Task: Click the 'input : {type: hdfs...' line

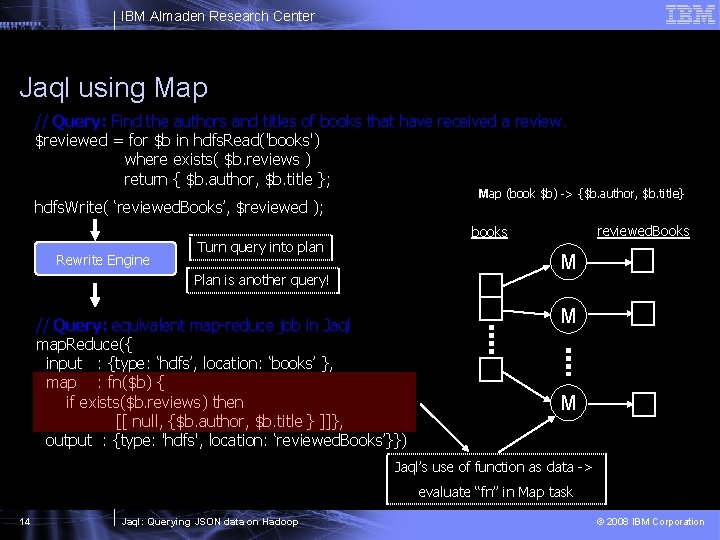Action: click(x=189, y=364)
